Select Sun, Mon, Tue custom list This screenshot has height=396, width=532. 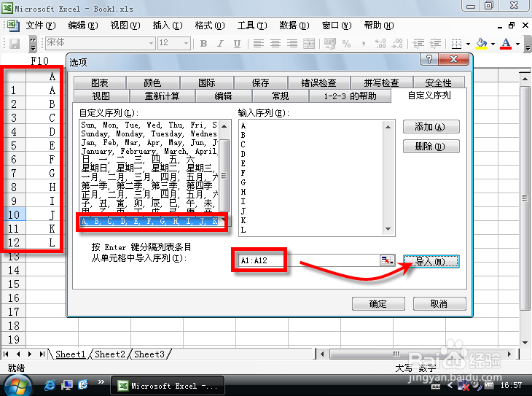click(149, 125)
